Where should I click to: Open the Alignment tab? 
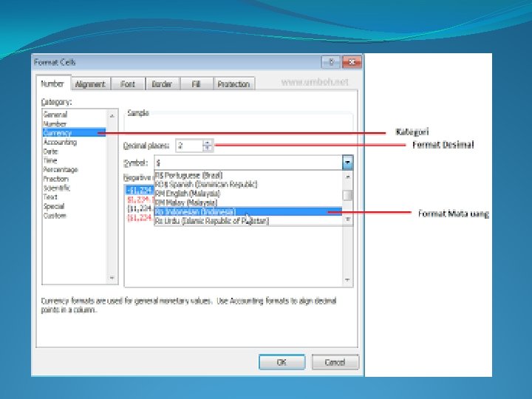tap(90, 83)
